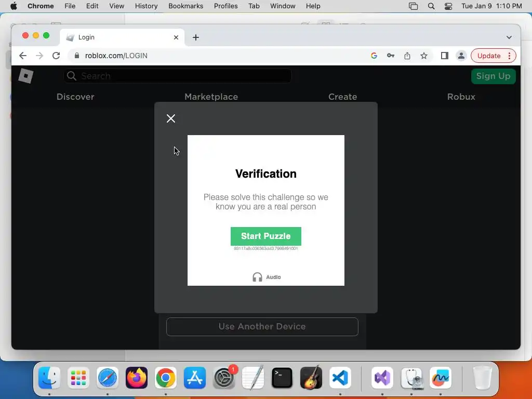Click the Roblox logo icon

pos(26,76)
